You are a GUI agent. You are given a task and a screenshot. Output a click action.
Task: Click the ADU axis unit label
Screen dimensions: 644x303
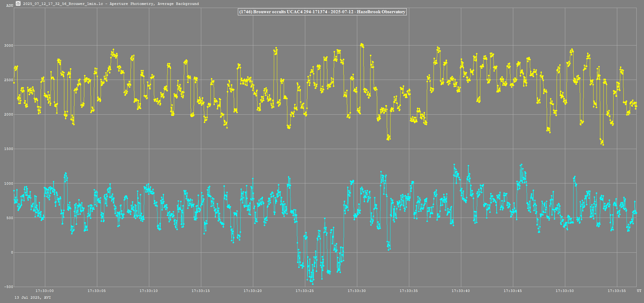pyautogui.click(x=10, y=6)
